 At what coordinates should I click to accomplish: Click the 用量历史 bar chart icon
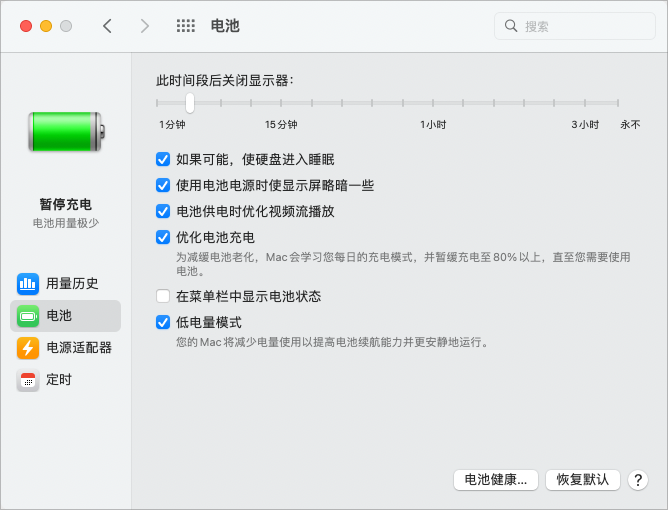click(x=28, y=283)
